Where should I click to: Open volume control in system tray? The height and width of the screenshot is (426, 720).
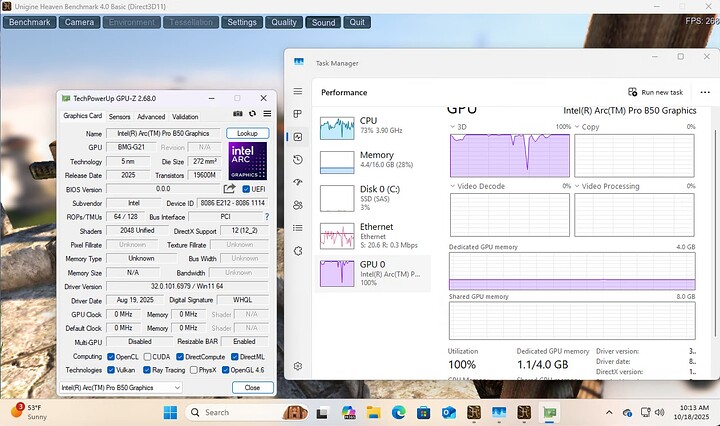pos(659,412)
